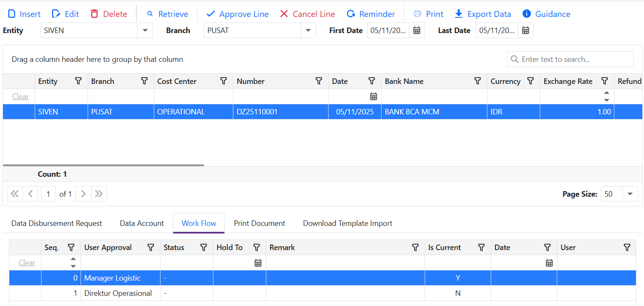644x306 pixels.
Task: Open the Last Date calendar picker
Action: click(x=525, y=31)
